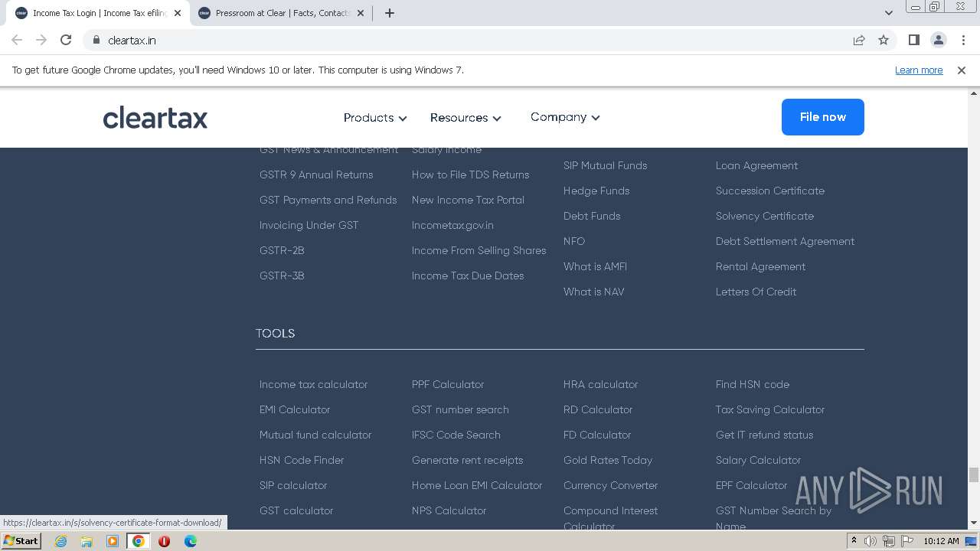
Task: Open Get IT refund status link
Action: coord(764,435)
